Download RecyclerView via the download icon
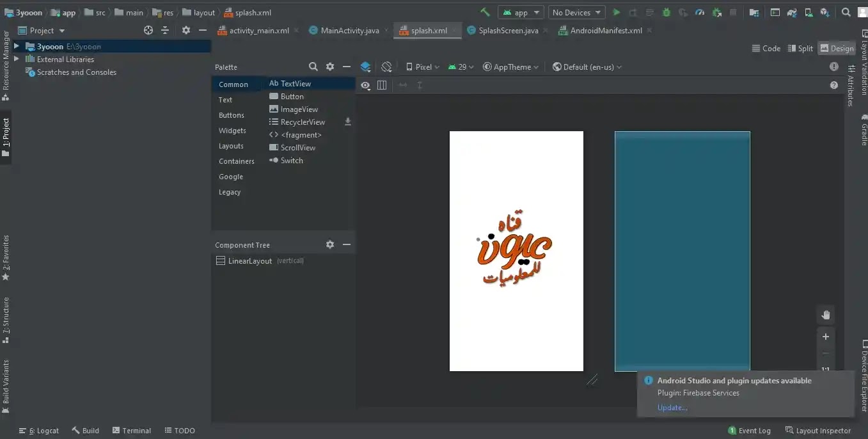 [348, 122]
